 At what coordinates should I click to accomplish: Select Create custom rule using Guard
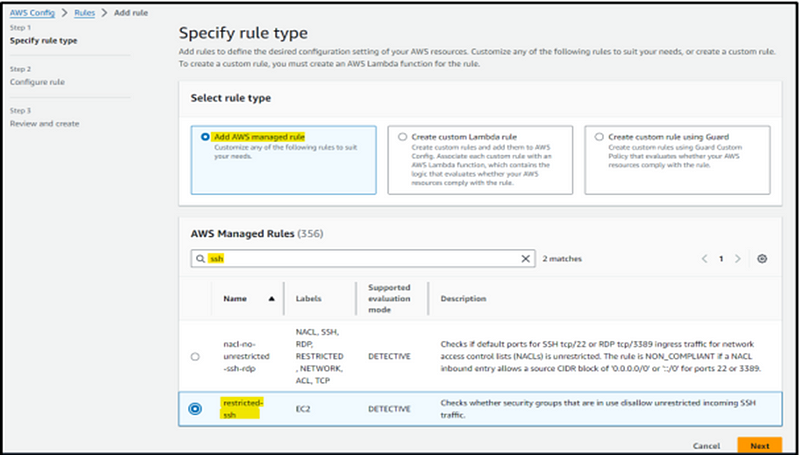tap(599, 137)
